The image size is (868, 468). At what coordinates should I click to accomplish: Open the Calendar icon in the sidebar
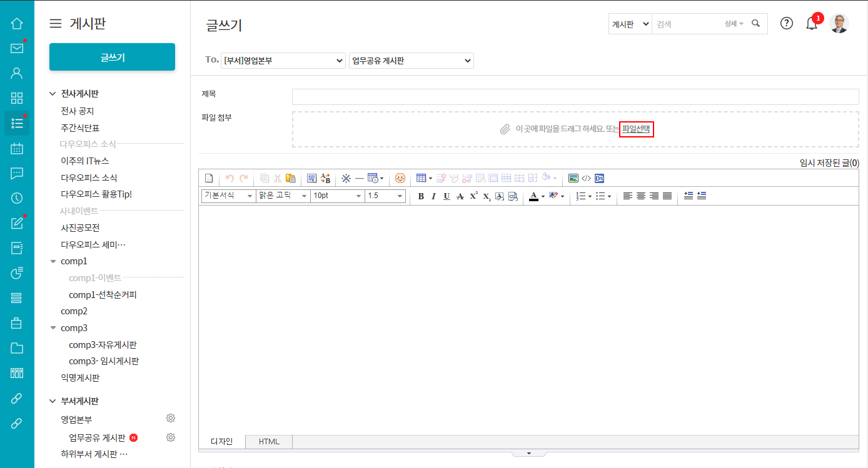tap(17, 148)
